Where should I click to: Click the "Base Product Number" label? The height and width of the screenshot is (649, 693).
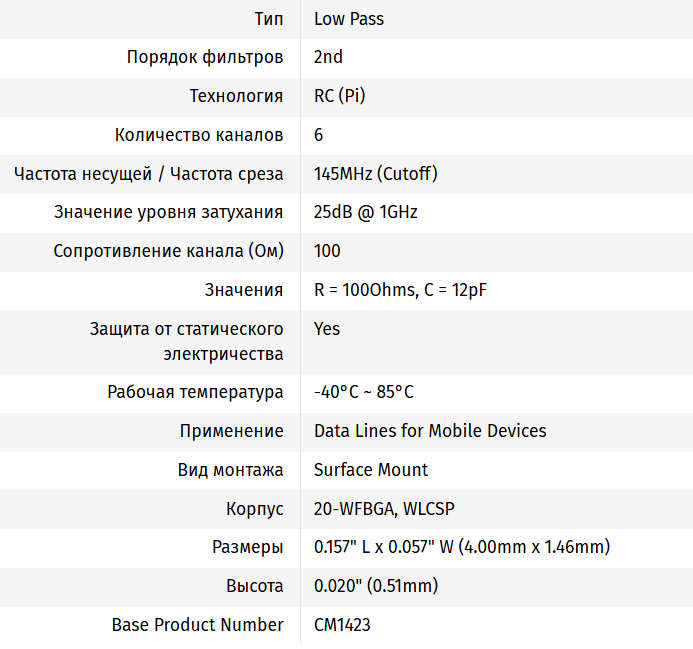click(x=197, y=625)
